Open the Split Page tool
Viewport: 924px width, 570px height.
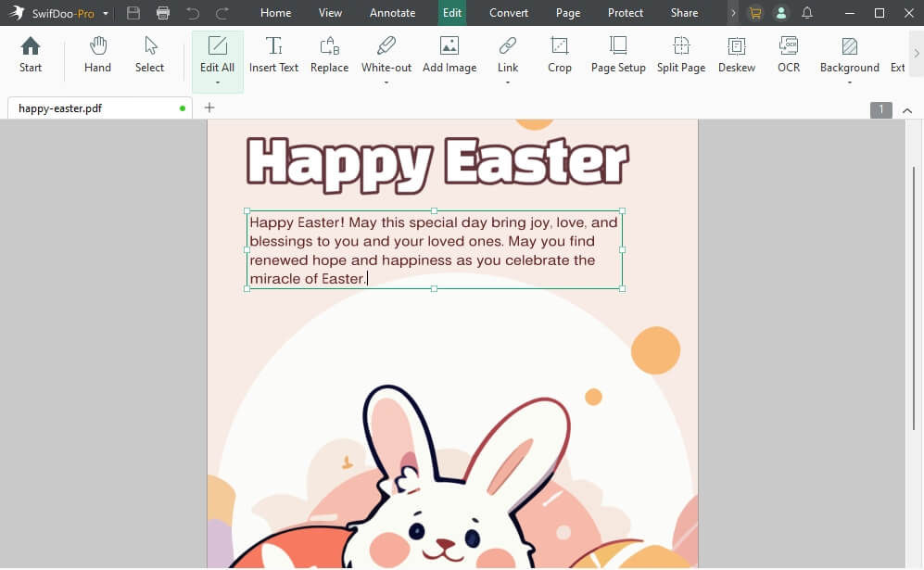(680, 56)
